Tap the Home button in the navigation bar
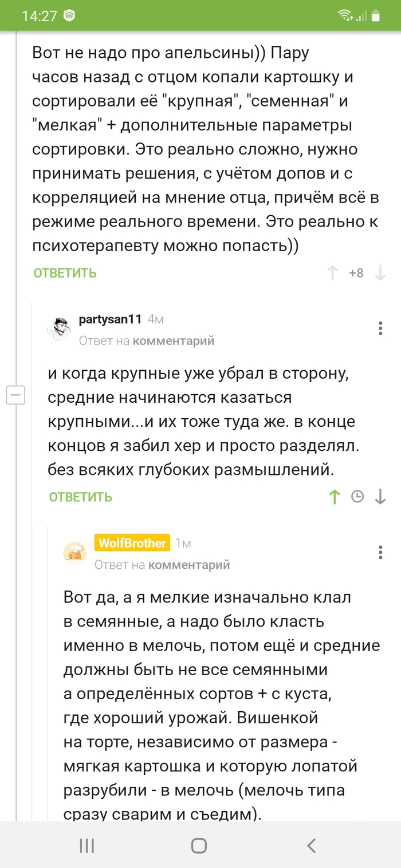This screenshot has width=401, height=868. 200,846
